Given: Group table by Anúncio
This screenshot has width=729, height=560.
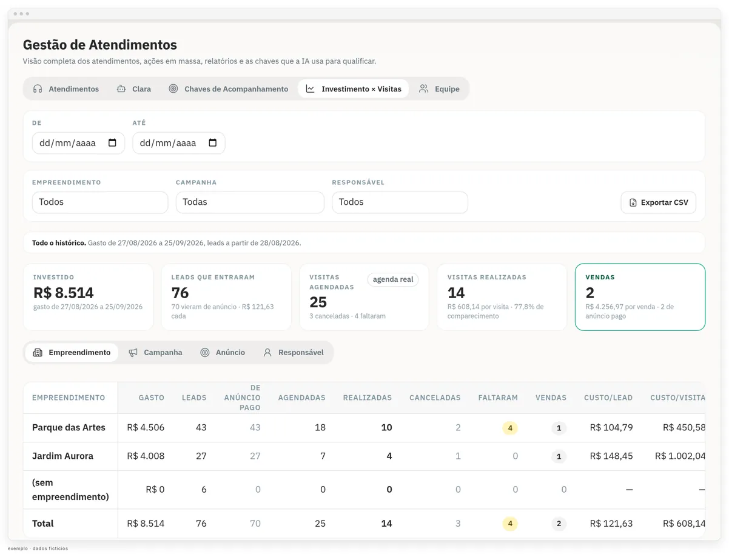Looking at the screenshot, I should tap(223, 353).
